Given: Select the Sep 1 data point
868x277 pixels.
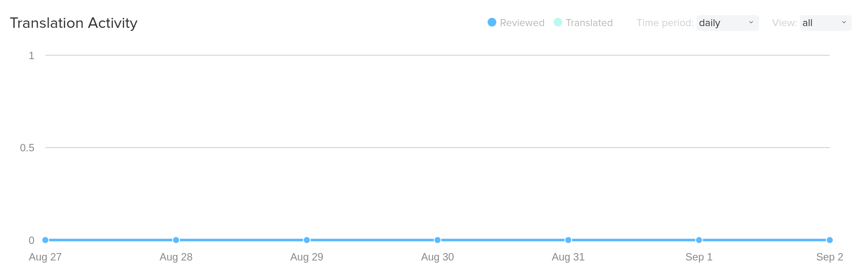Looking at the screenshot, I should point(699,240).
